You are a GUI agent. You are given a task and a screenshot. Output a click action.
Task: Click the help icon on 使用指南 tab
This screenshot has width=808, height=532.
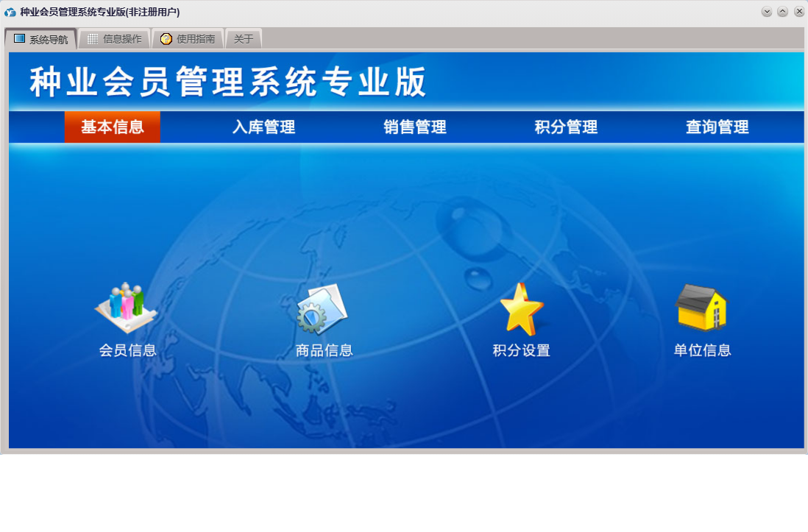pos(166,39)
